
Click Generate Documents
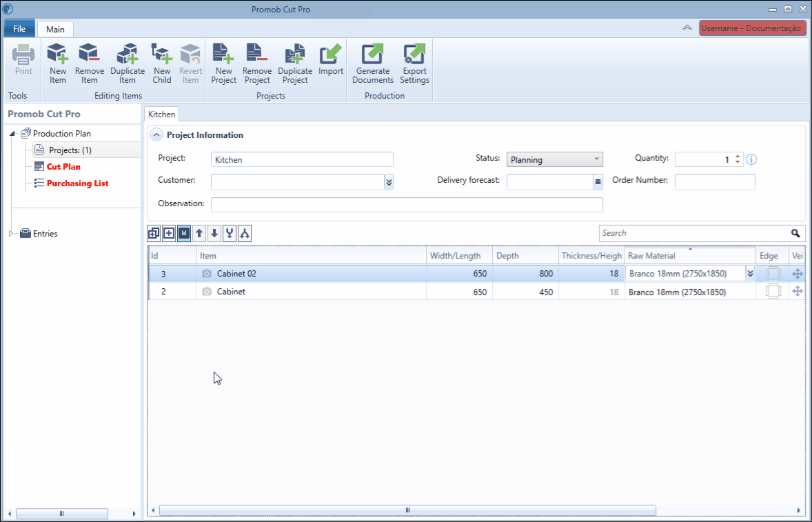[x=373, y=63]
